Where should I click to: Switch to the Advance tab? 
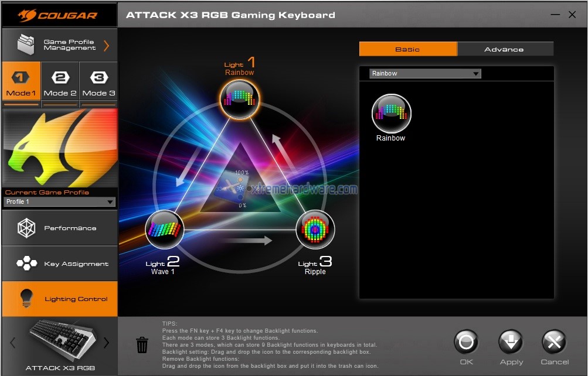click(x=505, y=49)
